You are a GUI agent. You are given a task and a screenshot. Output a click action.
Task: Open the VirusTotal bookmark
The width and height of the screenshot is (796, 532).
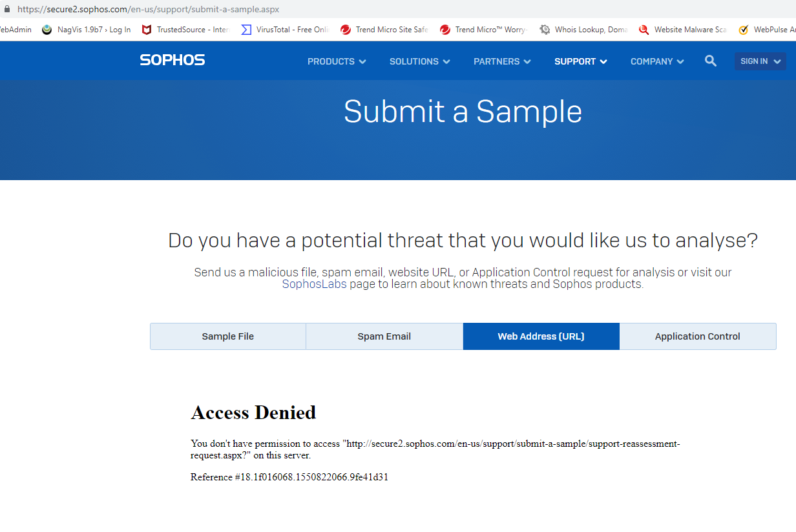click(x=284, y=30)
